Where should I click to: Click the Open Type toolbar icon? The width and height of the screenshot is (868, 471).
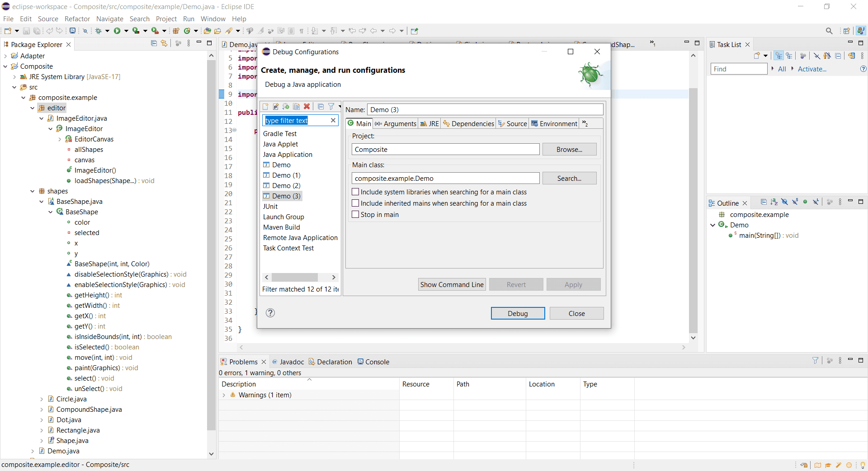[x=207, y=31]
